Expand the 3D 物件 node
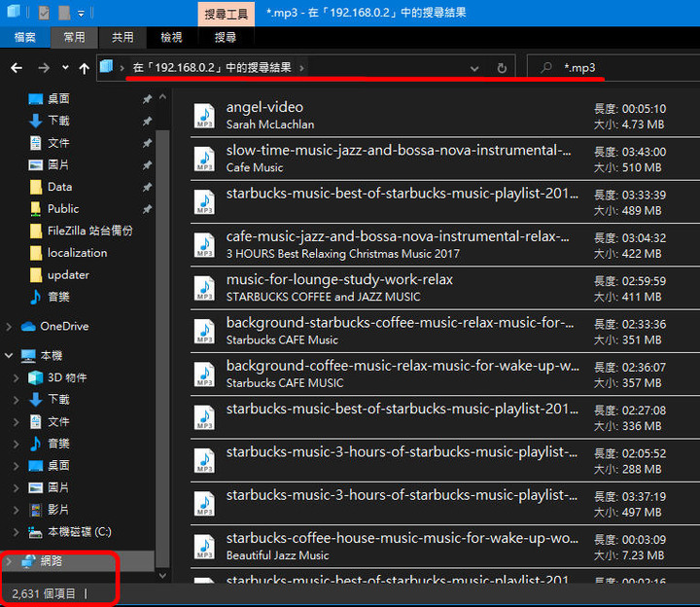The height and width of the screenshot is (607, 700). (17, 377)
